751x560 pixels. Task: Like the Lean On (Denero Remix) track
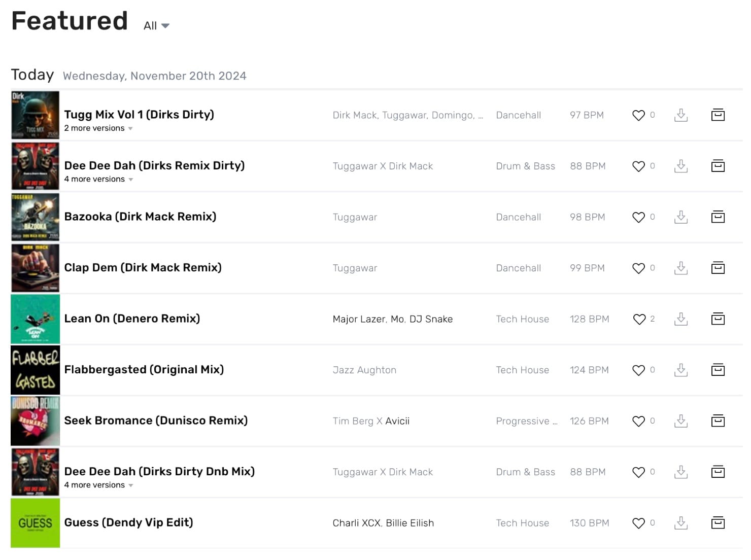tap(638, 319)
